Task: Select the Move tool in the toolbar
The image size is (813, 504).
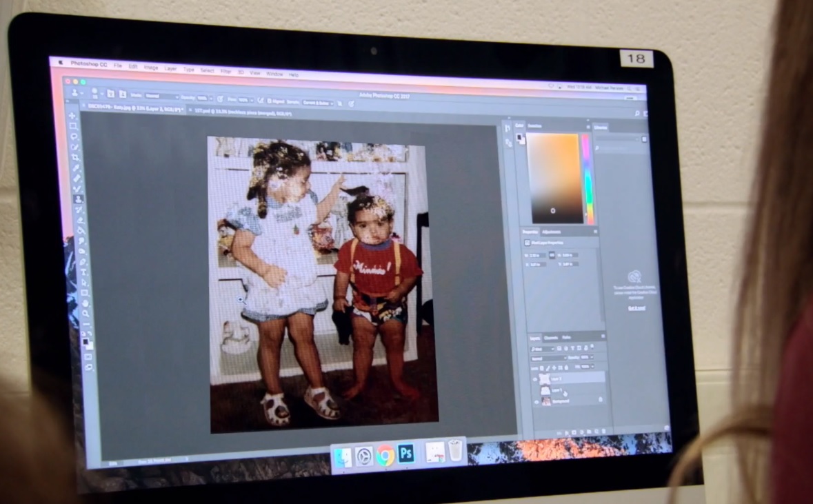Action: pyautogui.click(x=72, y=115)
